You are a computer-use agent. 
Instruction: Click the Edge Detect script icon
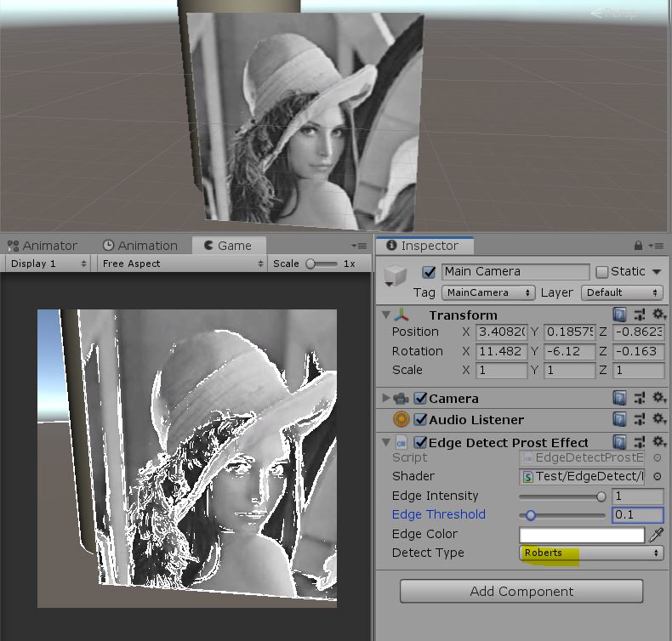tap(401, 442)
